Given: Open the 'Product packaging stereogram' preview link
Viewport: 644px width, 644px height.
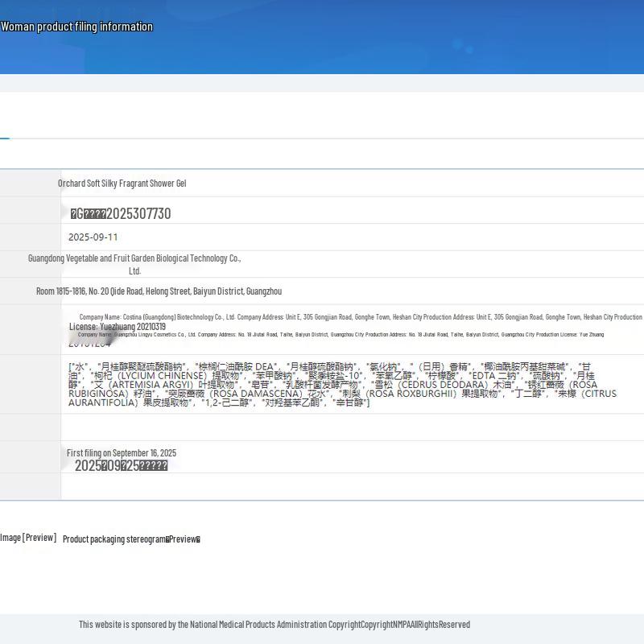Looking at the screenshot, I should coord(131,539).
